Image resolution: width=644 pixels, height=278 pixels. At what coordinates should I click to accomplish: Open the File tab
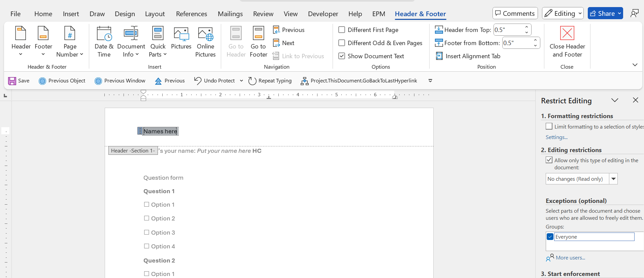click(15, 14)
